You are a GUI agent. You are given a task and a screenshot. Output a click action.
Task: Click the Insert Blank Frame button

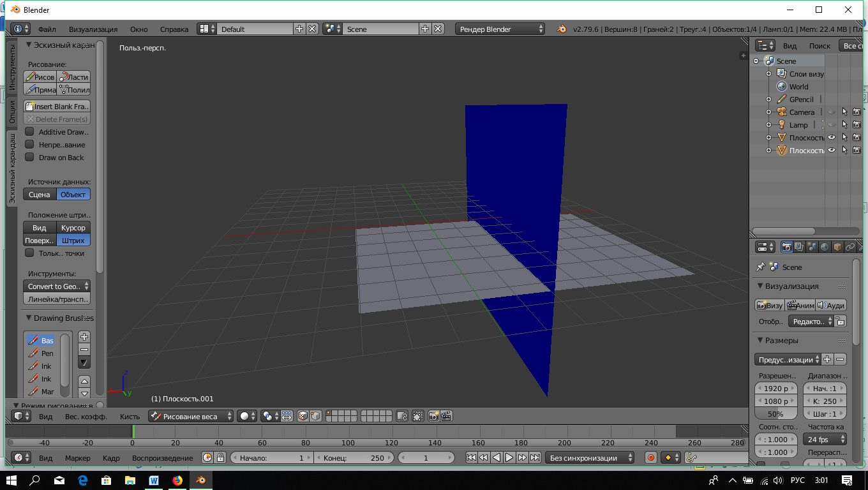click(x=57, y=107)
